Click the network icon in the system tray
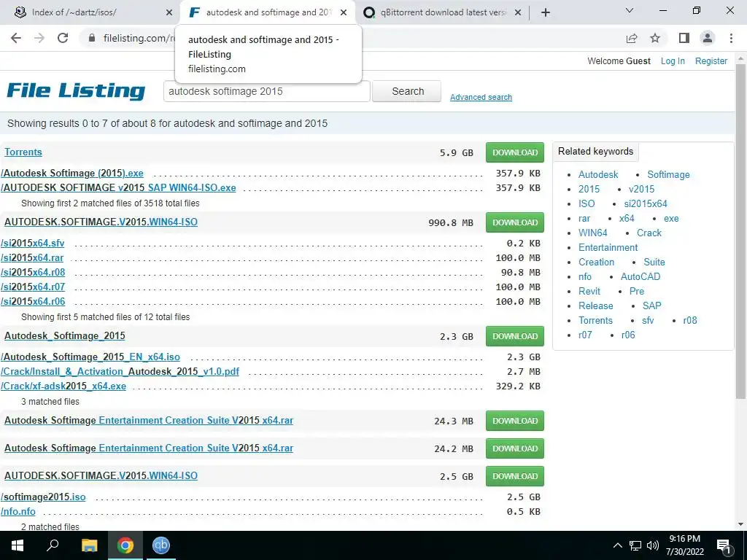 click(635, 545)
